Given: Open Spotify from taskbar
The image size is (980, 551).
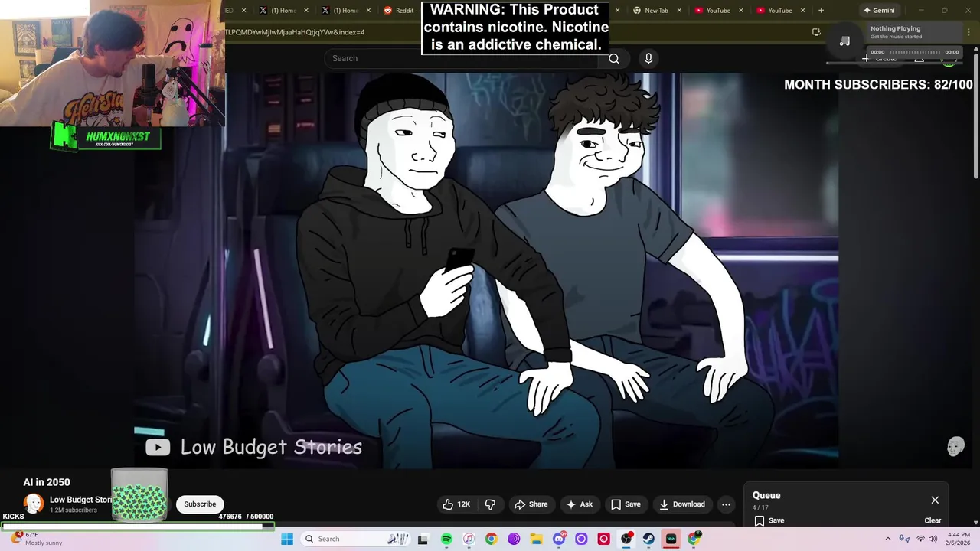Looking at the screenshot, I should point(446,539).
